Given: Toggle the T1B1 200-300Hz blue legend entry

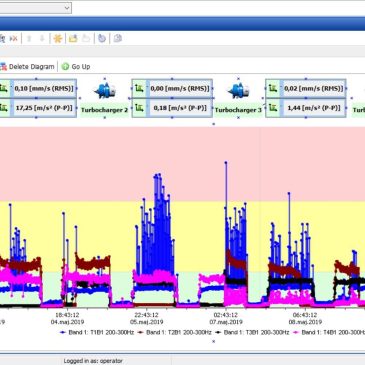Looking at the screenshot, I should pos(97,332).
